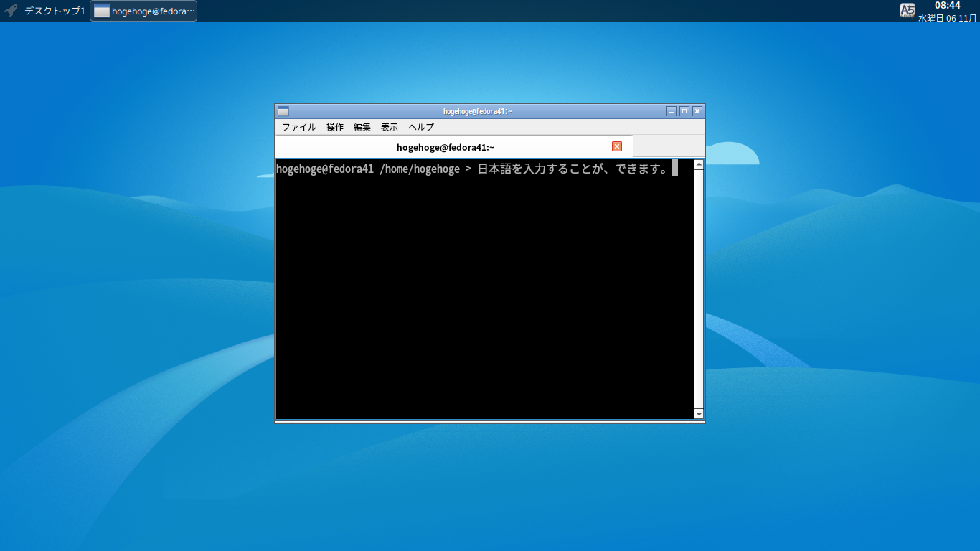Open the 編集 menu
The width and height of the screenshot is (980, 551).
tap(362, 127)
